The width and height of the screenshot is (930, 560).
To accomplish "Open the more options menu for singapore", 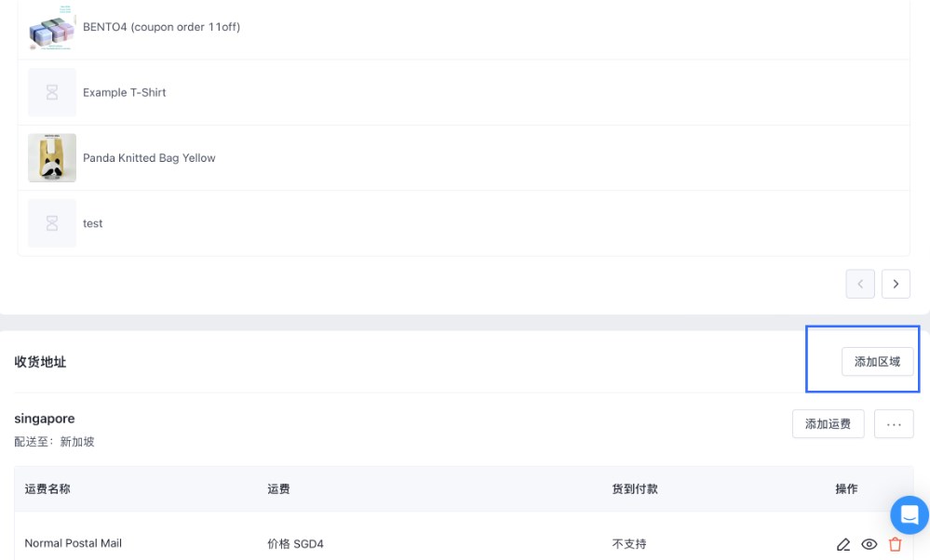I will pyautogui.click(x=894, y=423).
